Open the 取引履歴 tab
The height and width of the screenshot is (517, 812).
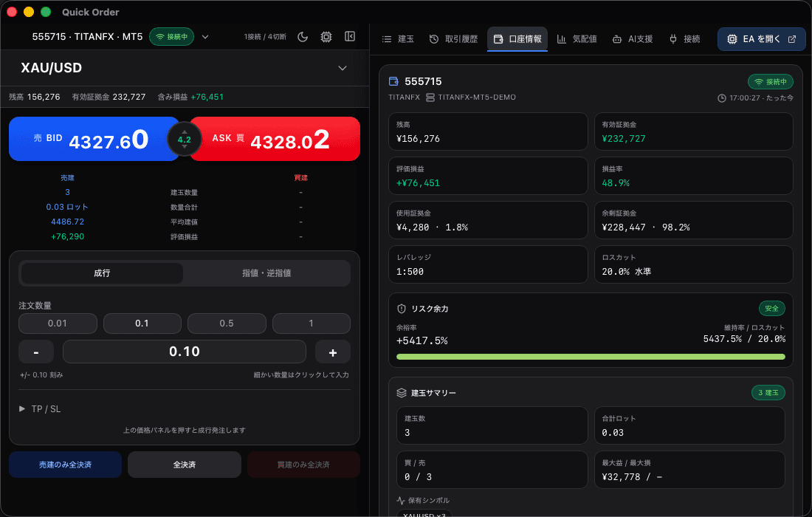pyautogui.click(x=454, y=39)
